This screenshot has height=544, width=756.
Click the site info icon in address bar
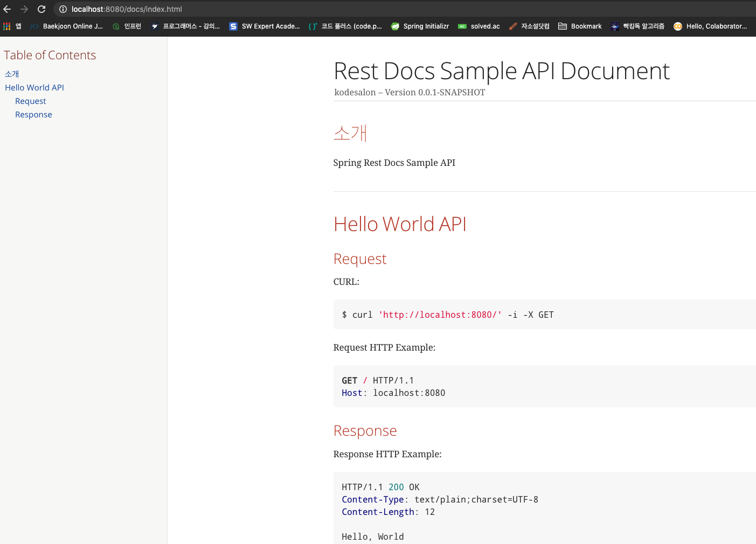coord(63,9)
